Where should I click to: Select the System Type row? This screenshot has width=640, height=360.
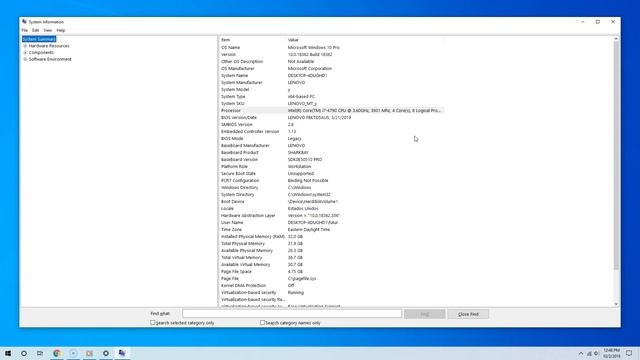coord(331,96)
